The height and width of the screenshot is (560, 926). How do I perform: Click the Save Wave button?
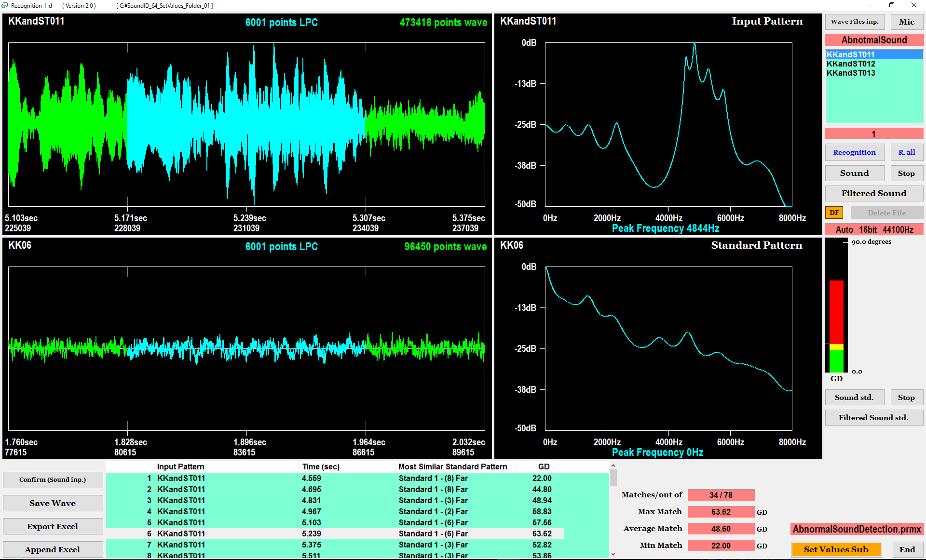pyautogui.click(x=53, y=503)
